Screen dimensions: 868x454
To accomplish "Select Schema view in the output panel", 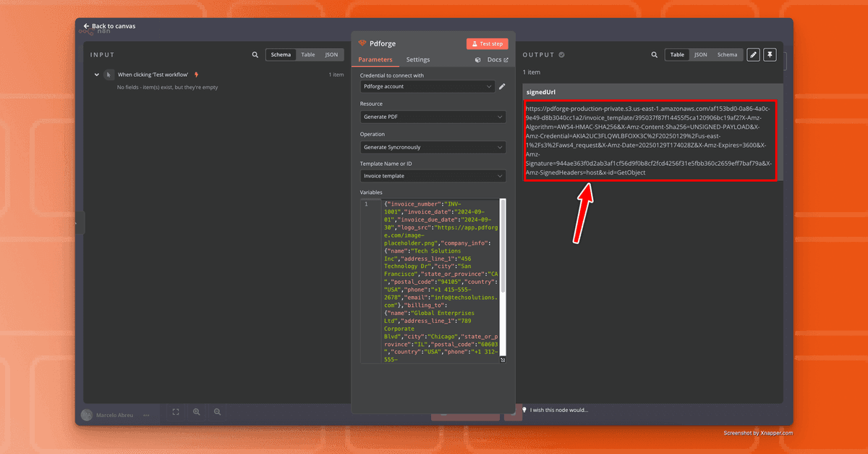I will point(727,54).
